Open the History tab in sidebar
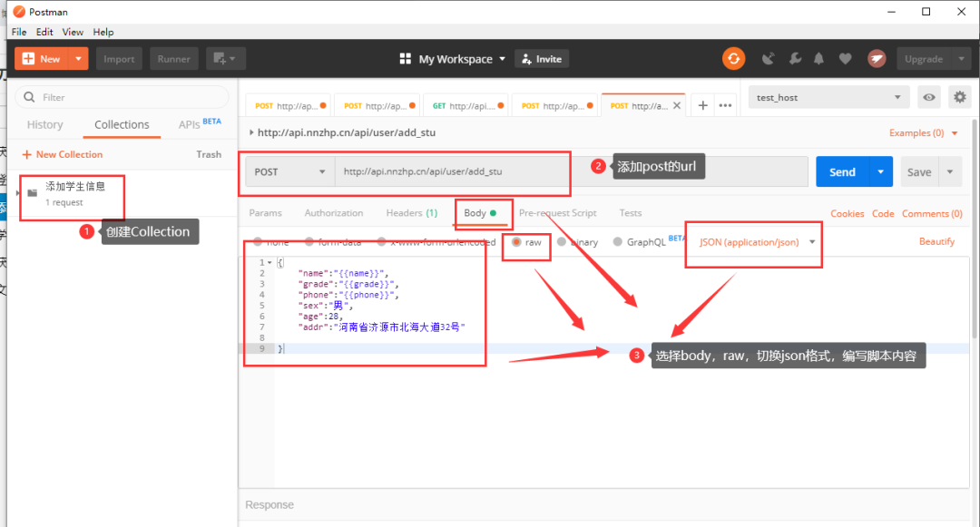 (x=44, y=124)
